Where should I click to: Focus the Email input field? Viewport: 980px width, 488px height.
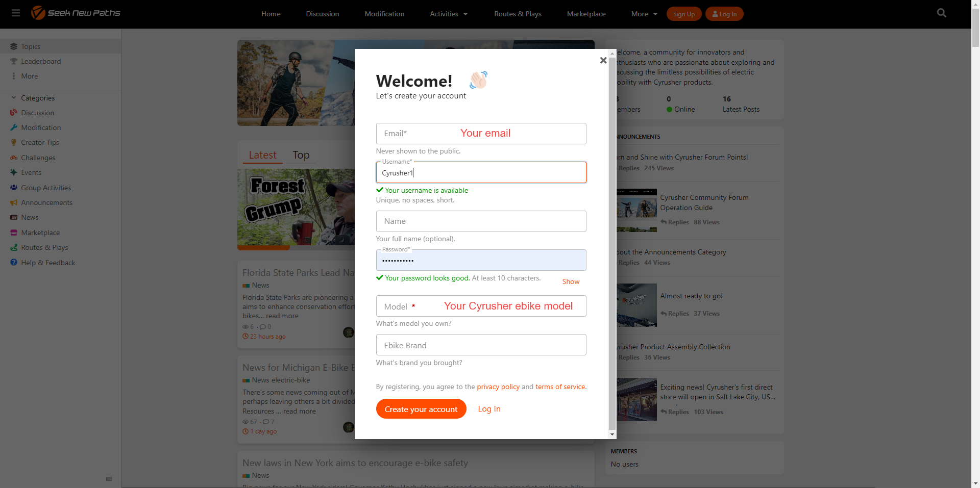click(481, 134)
